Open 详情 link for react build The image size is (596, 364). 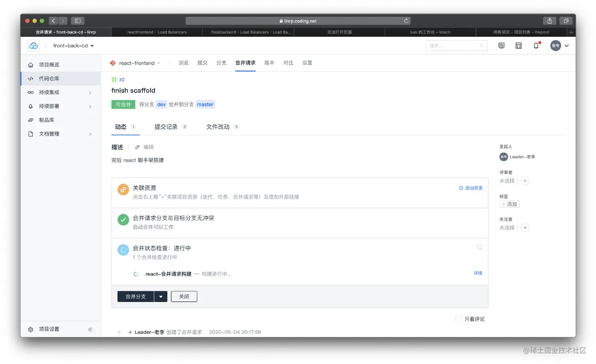pyautogui.click(x=478, y=273)
